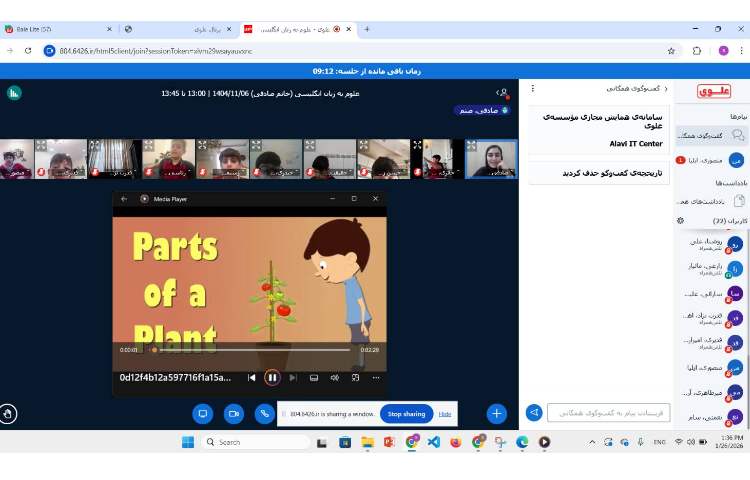The image size is (750, 480).
Task: Select the highlighted presenter webcam thumbnail
Action: [x=492, y=159]
